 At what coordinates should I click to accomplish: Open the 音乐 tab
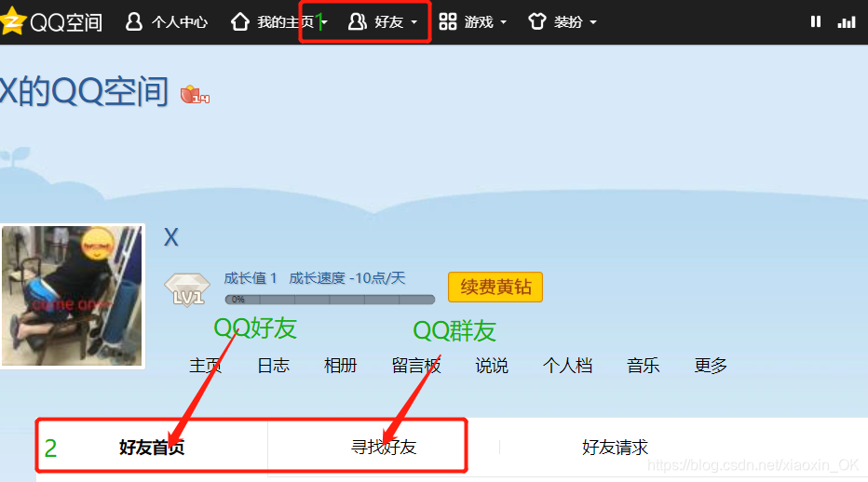(x=644, y=366)
